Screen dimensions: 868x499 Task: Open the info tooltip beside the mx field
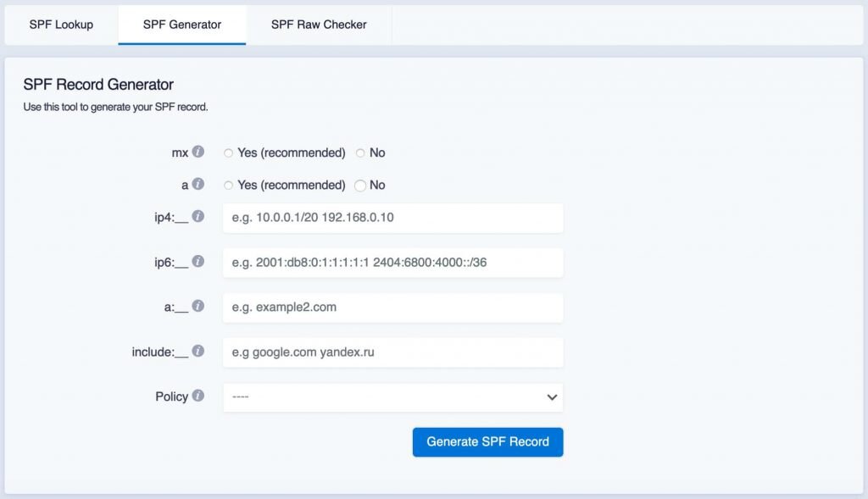pyautogui.click(x=198, y=152)
